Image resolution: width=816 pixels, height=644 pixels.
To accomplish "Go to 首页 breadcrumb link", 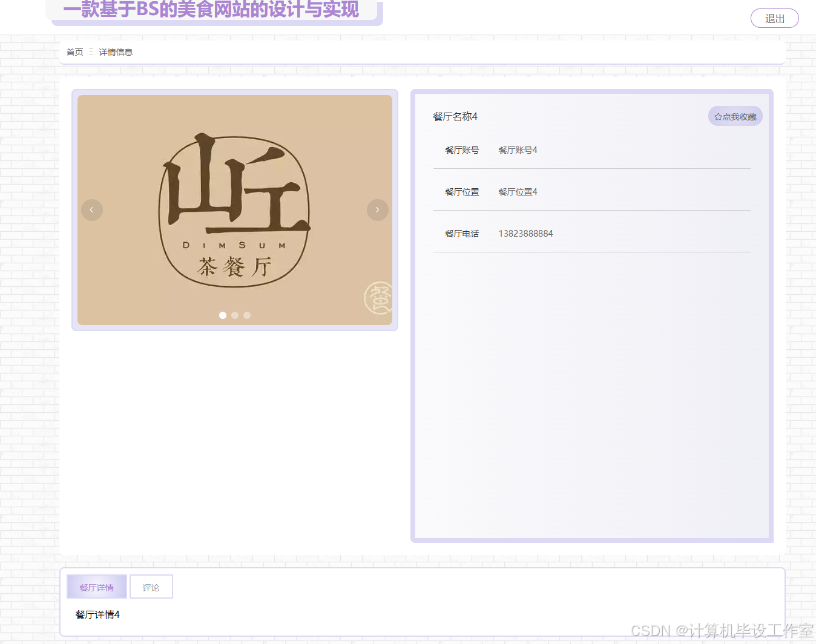I will click(75, 52).
